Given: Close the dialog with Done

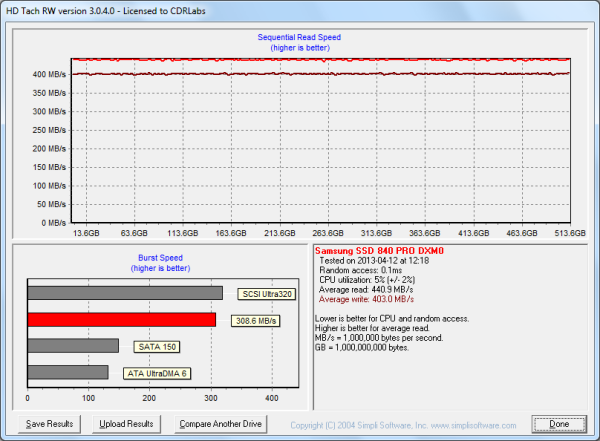Looking at the screenshot, I should [x=559, y=424].
